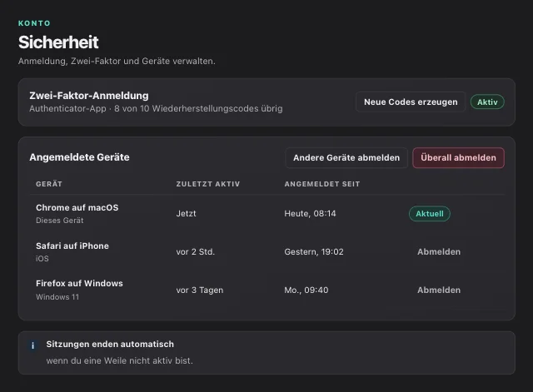Click the wenn du eine Weile nicht aktiv bist text
This screenshot has width=533, height=392.
click(119, 360)
